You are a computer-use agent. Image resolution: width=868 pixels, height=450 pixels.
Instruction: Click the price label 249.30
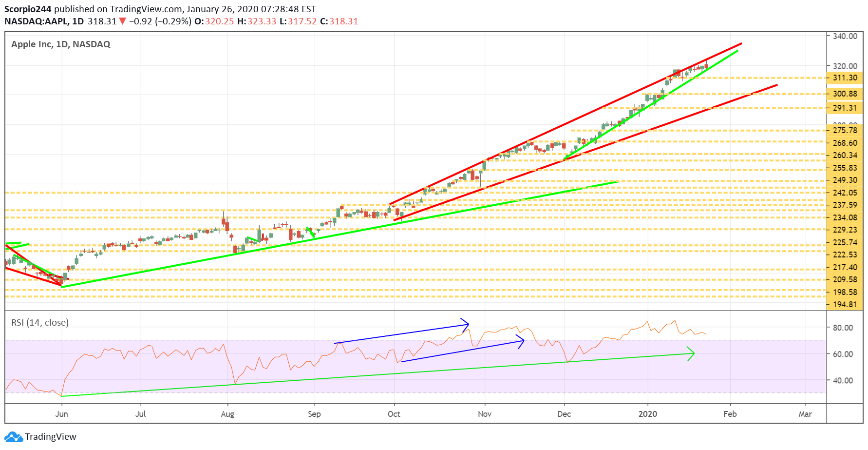pos(845,180)
